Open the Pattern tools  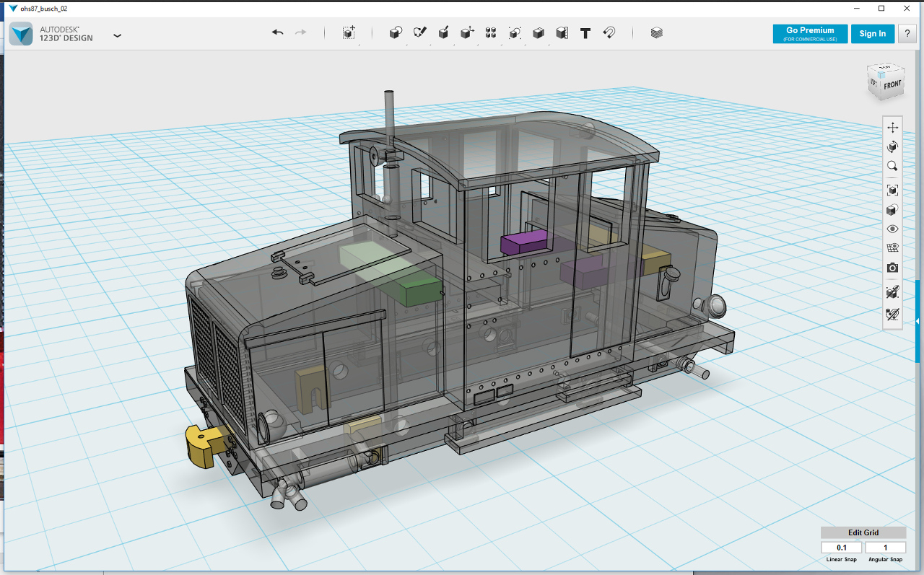[491, 32]
